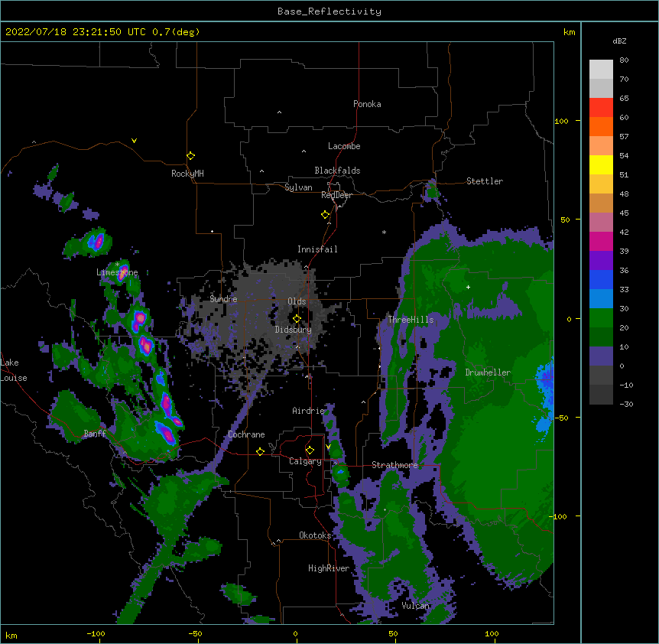Click the Okotoks label
Screen dimensions: 659x644
315,535
